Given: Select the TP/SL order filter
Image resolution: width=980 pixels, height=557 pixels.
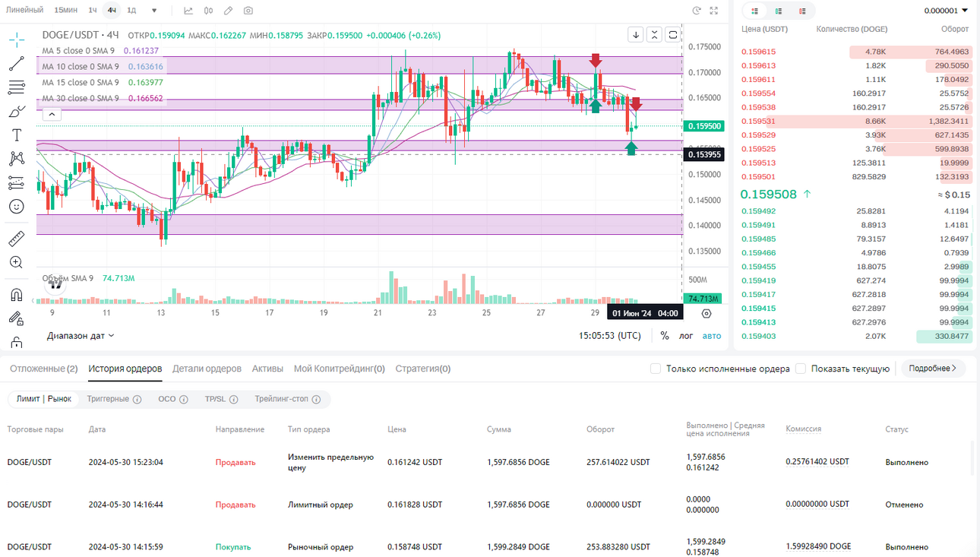Looking at the screenshot, I should [215, 399].
